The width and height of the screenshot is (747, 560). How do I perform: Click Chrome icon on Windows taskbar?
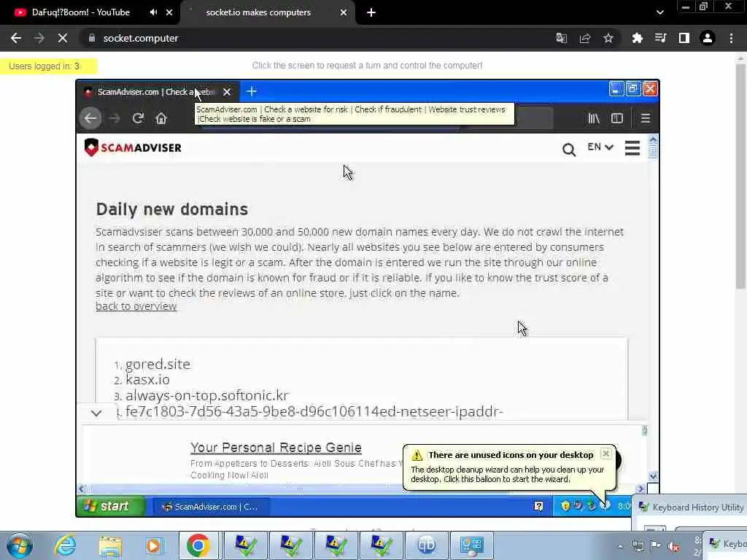click(198, 545)
